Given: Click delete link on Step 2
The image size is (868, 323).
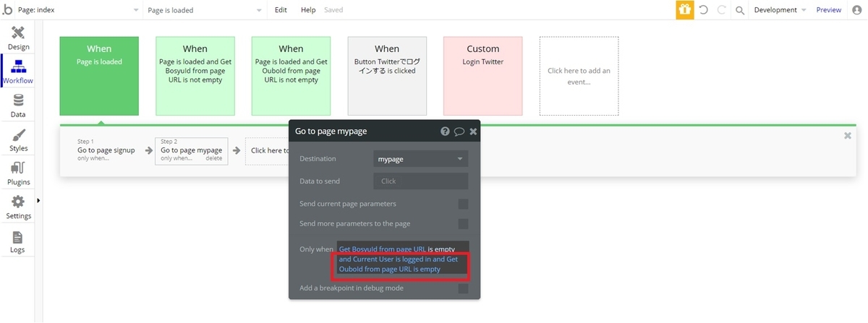Looking at the screenshot, I should pos(214,158).
